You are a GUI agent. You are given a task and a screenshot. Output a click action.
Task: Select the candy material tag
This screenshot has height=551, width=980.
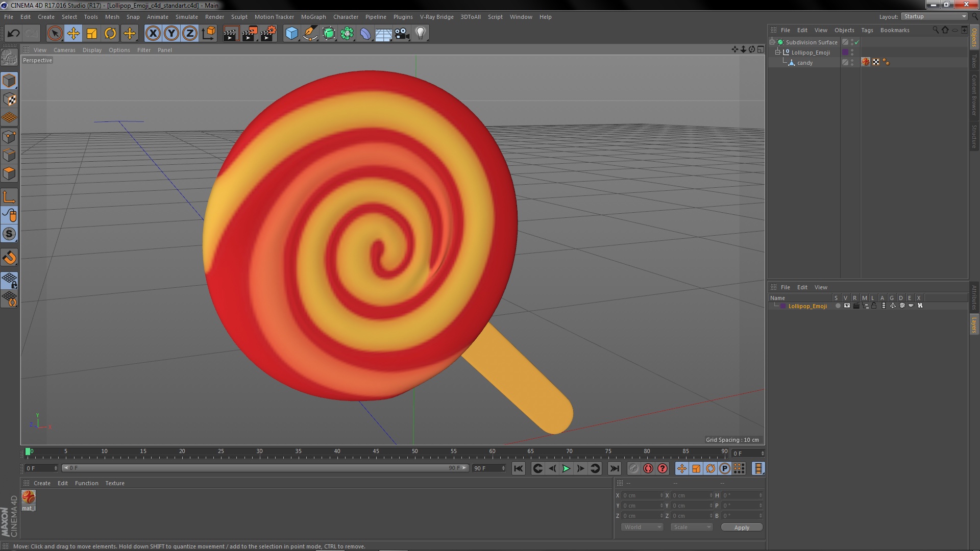click(x=866, y=62)
